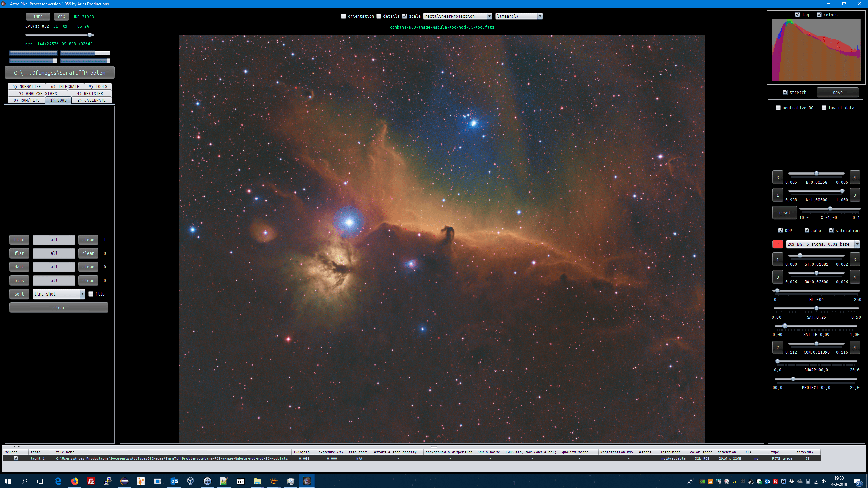Select the loaded light 1 file row
This screenshot has height=488, width=868.
click(172, 458)
